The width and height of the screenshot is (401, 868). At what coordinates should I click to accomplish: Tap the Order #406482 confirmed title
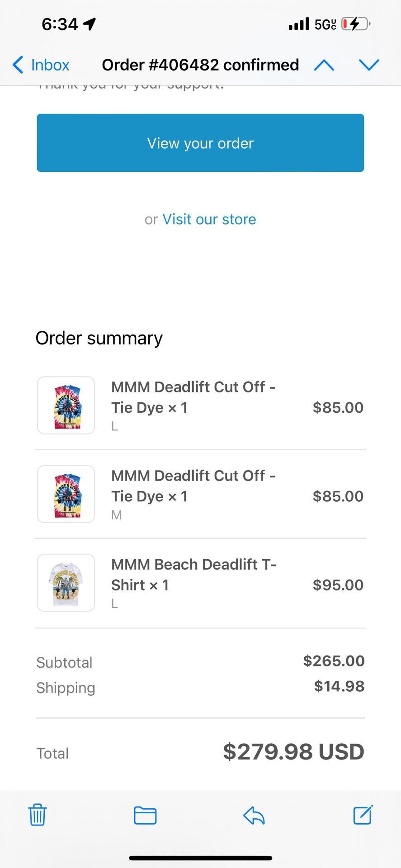tap(200, 65)
